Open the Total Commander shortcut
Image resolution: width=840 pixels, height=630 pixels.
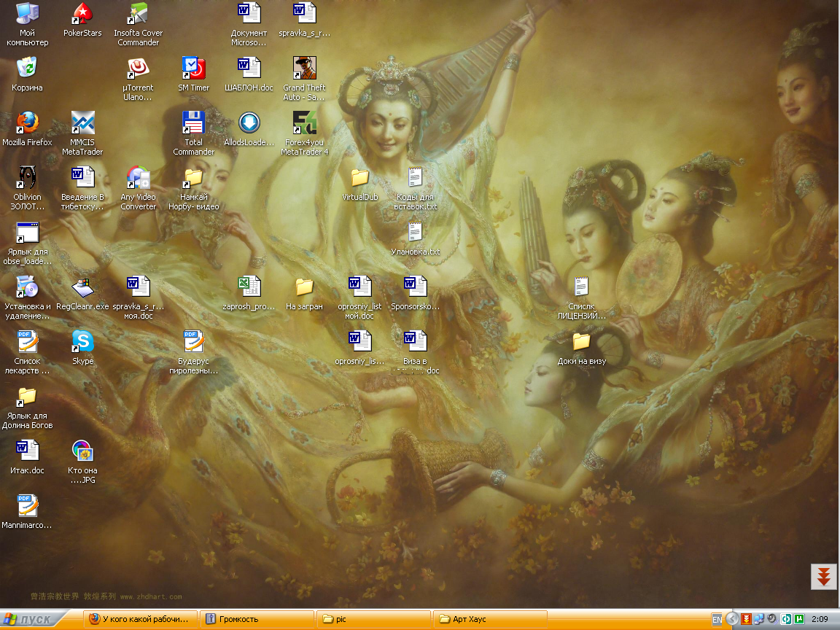tap(193, 123)
